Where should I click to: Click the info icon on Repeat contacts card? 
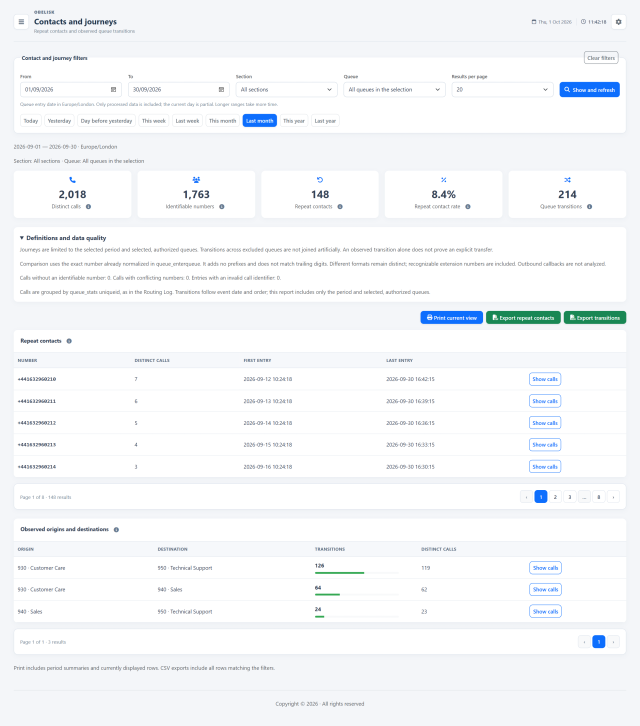click(x=340, y=207)
